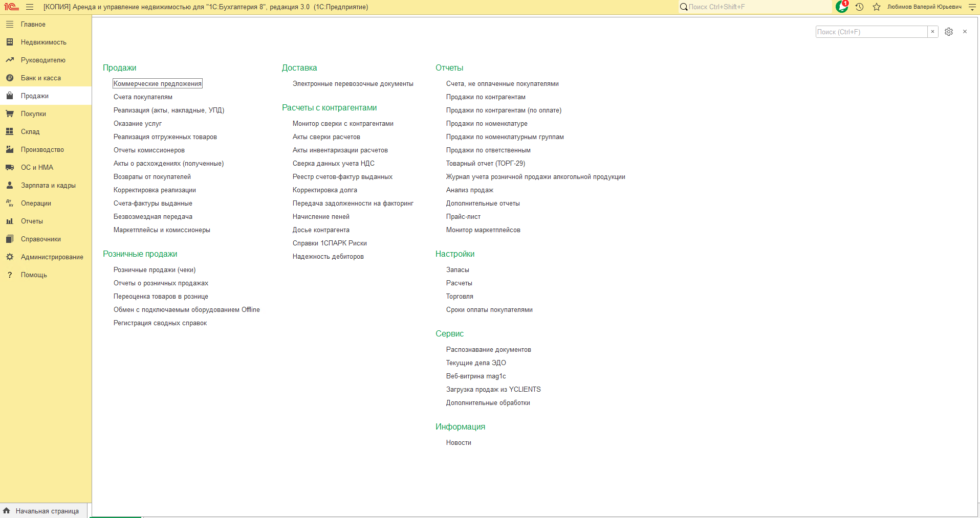Open Счета покупателям link
Viewport: 980px width, 518px height.
[x=143, y=97]
